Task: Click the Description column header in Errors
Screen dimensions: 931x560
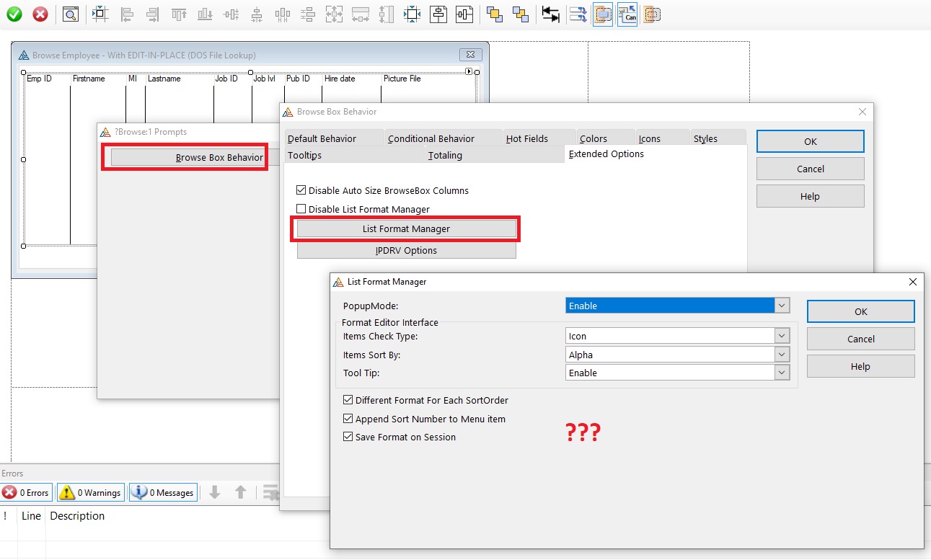Action: click(x=77, y=516)
